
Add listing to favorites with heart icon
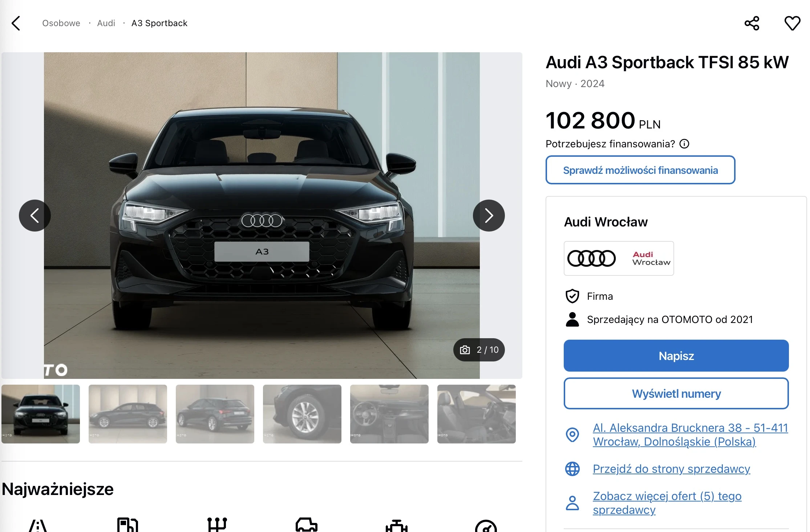[792, 23]
